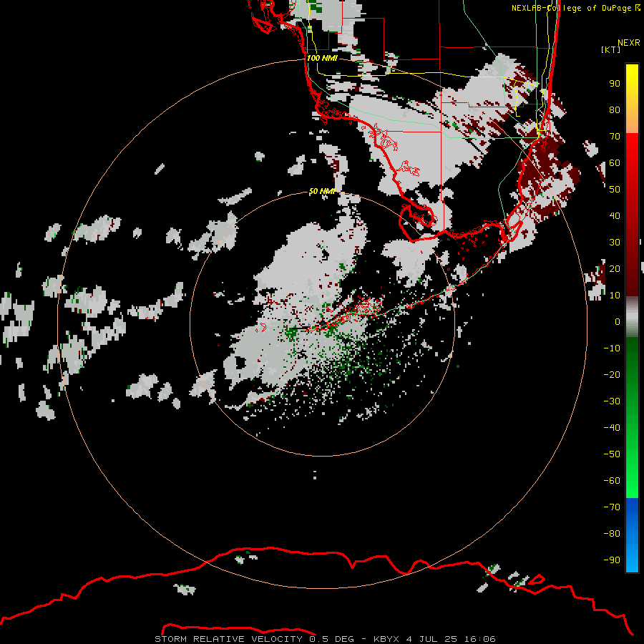Click the KT units label above the scale

610,49
